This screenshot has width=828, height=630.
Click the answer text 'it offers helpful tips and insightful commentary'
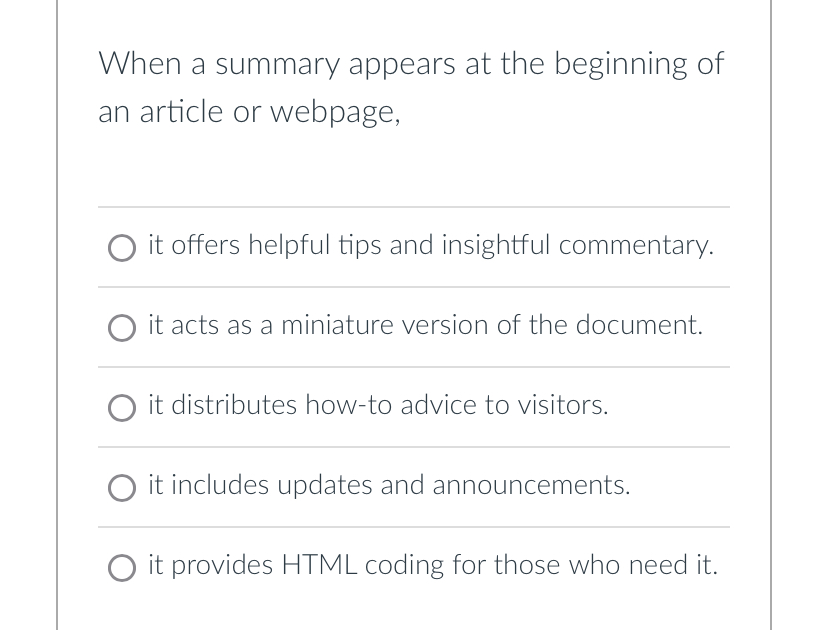tap(430, 245)
